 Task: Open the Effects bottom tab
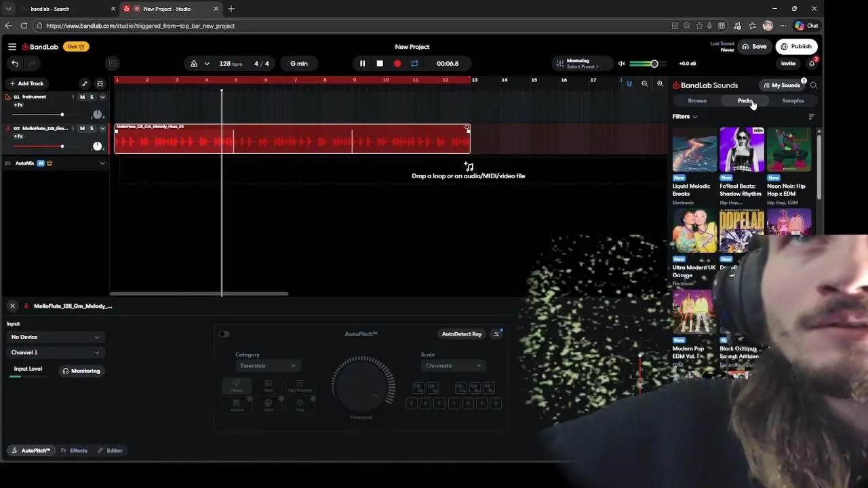click(x=74, y=451)
